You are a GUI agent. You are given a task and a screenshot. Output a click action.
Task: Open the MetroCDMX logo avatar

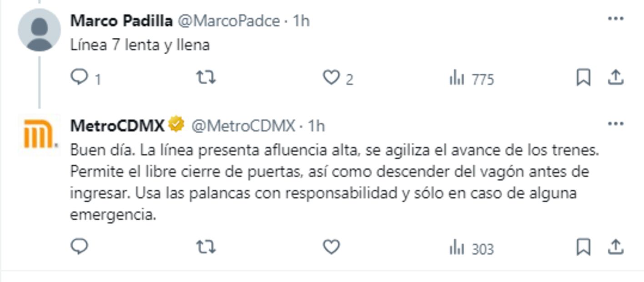(39, 135)
